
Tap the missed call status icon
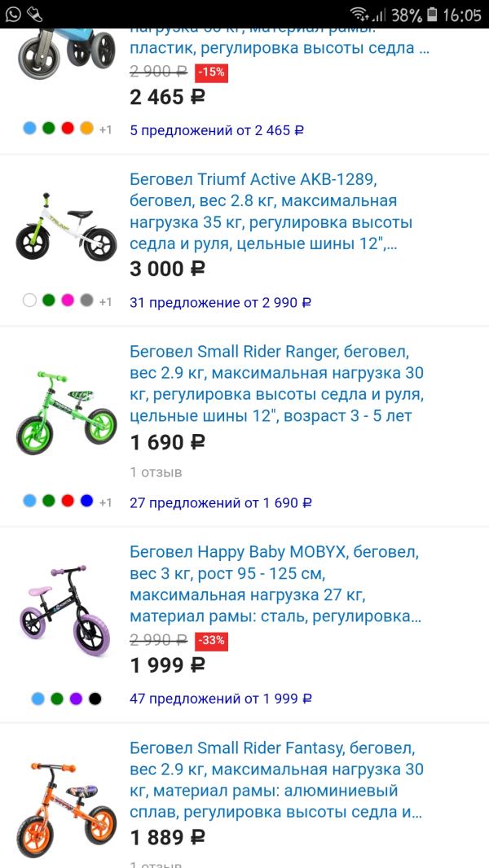[35, 14]
